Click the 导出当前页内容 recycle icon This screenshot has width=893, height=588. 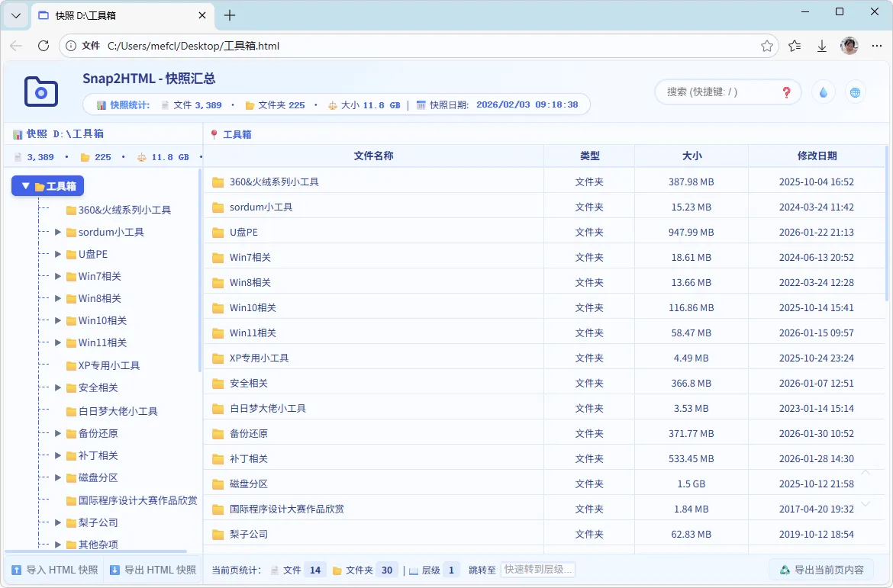click(785, 570)
